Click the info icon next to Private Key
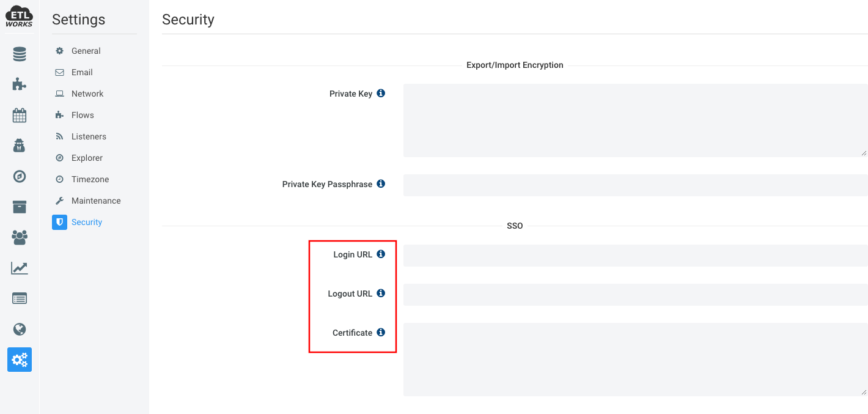The image size is (868, 414). 381,94
